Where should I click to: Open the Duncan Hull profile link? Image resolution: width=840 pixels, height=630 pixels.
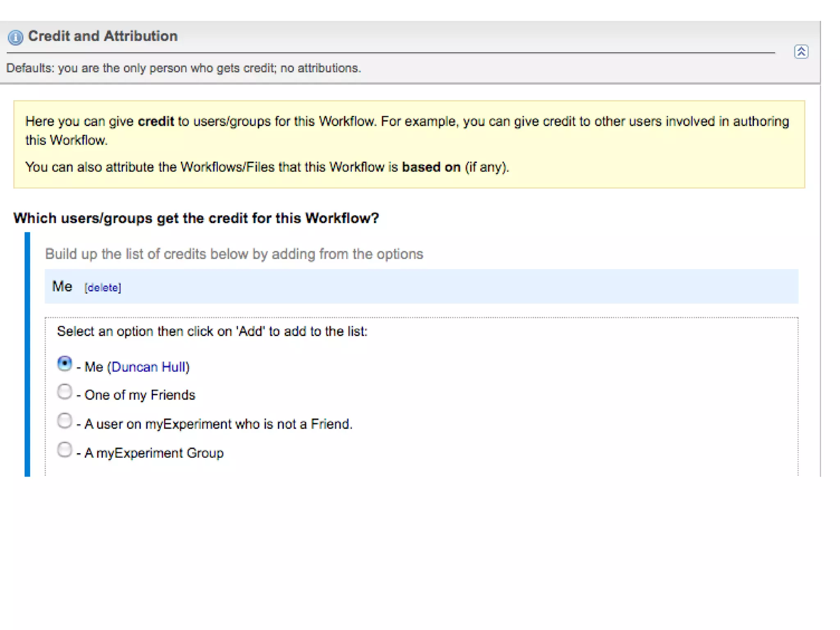[x=148, y=367]
